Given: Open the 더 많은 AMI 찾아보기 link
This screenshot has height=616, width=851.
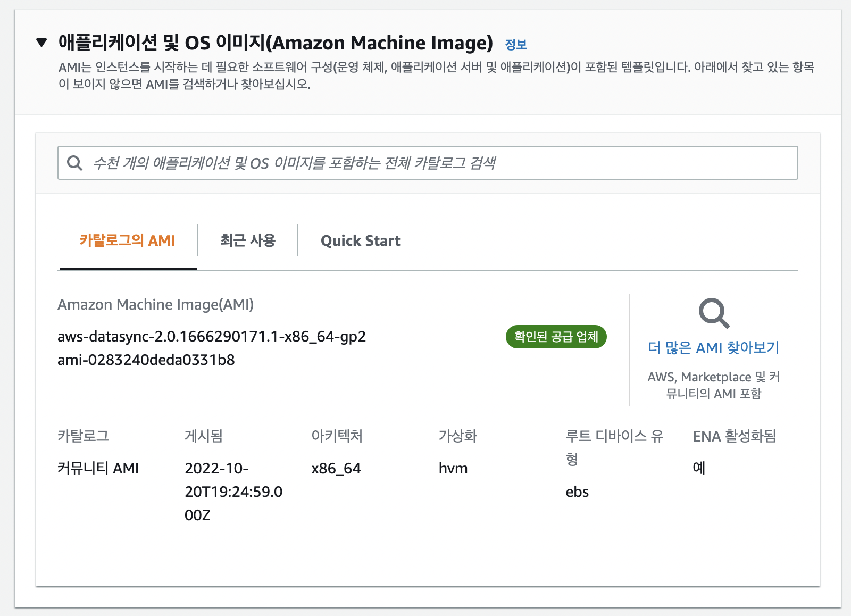Looking at the screenshot, I should coord(714,348).
